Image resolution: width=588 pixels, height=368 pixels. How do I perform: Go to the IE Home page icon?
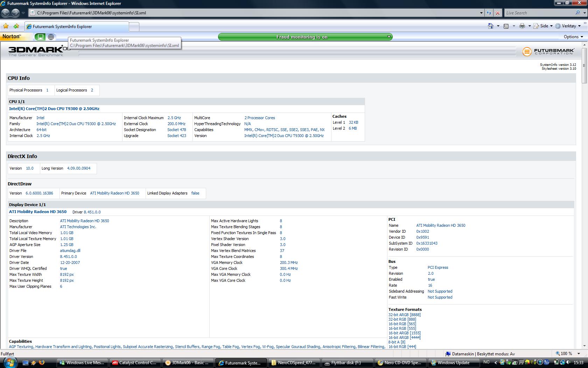click(491, 26)
